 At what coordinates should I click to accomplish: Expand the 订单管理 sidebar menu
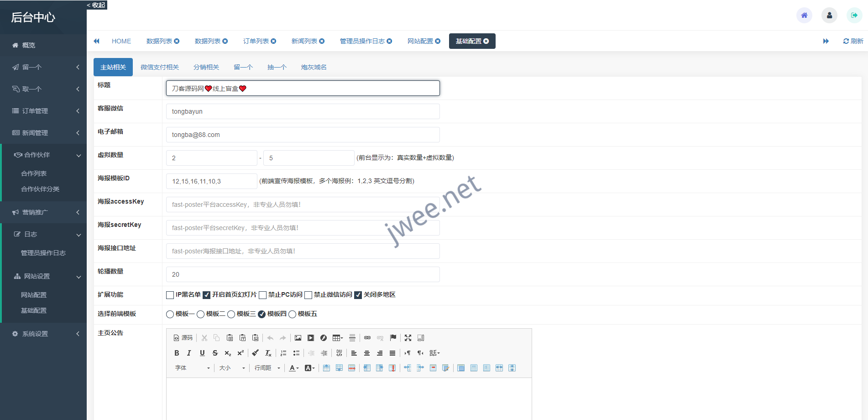[x=43, y=111]
